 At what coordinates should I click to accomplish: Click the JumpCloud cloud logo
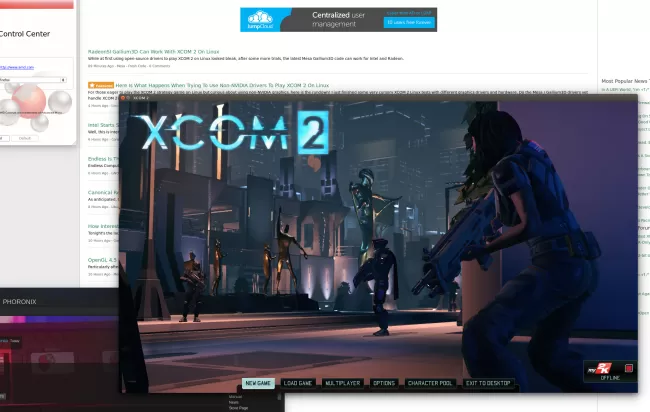260,19
